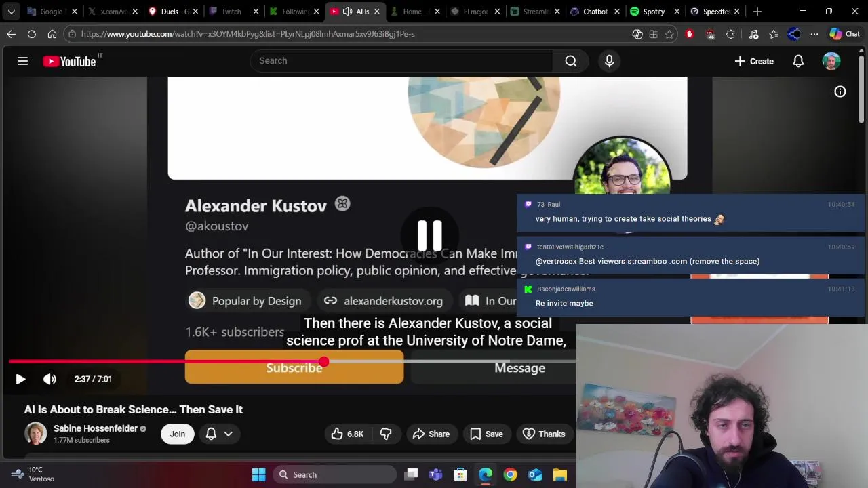Like the video with 6.8K thumbs up
The image size is (868, 488).
click(347, 434)
